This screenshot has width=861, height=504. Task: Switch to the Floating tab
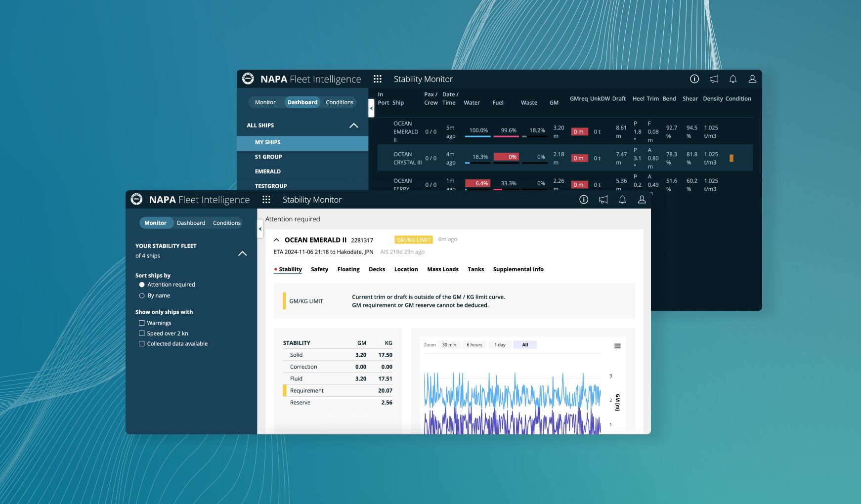tap(348, 269)
